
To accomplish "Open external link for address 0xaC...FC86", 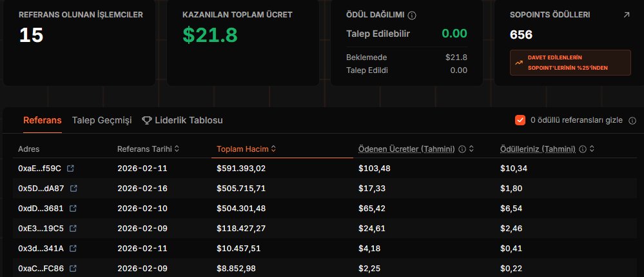I will pyautogui.click(x=73, y=269).
